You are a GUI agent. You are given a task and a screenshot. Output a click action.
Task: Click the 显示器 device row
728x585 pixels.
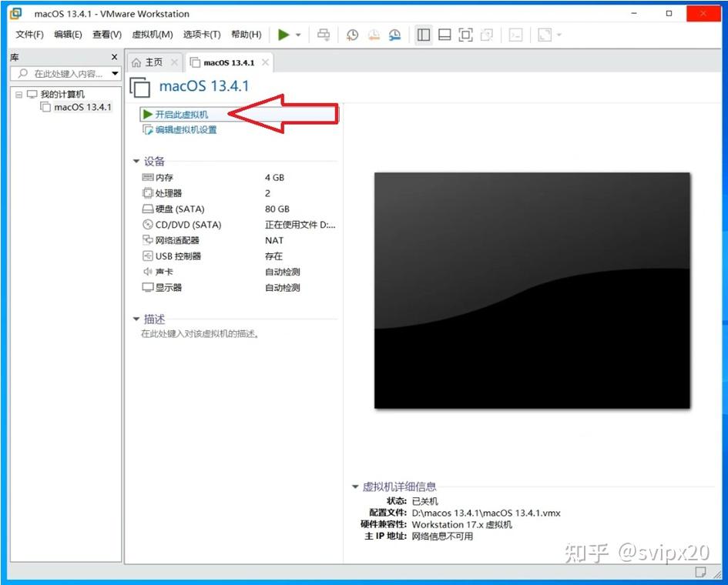[x=239, y=288]
